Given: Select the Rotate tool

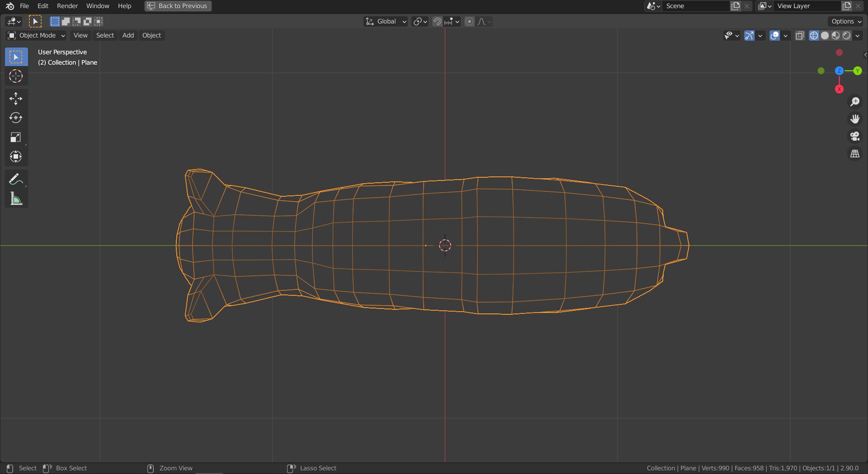Looking at the screenshot, I should pyautogui.click(x=16, y=118).
